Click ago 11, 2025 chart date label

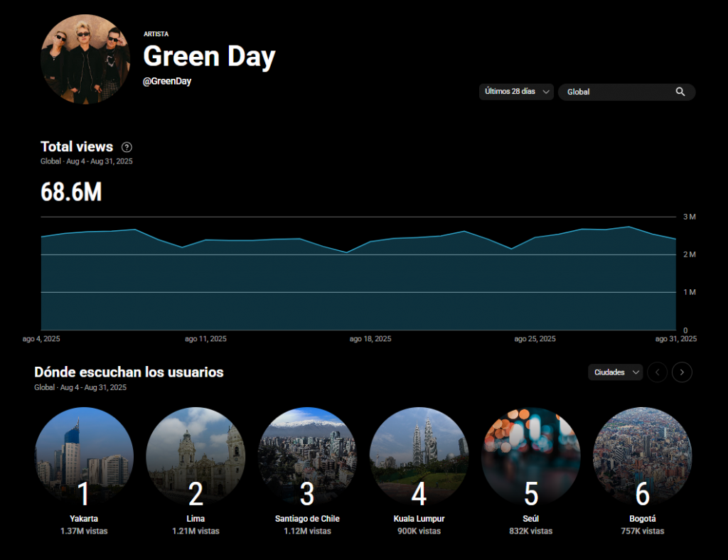pos(205,339)
